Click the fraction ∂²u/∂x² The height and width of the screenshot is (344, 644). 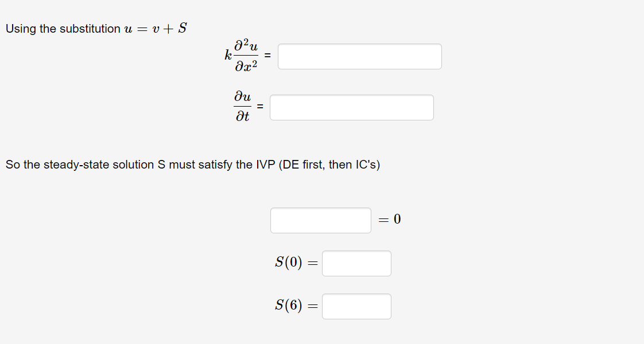[x=246, y=56]
